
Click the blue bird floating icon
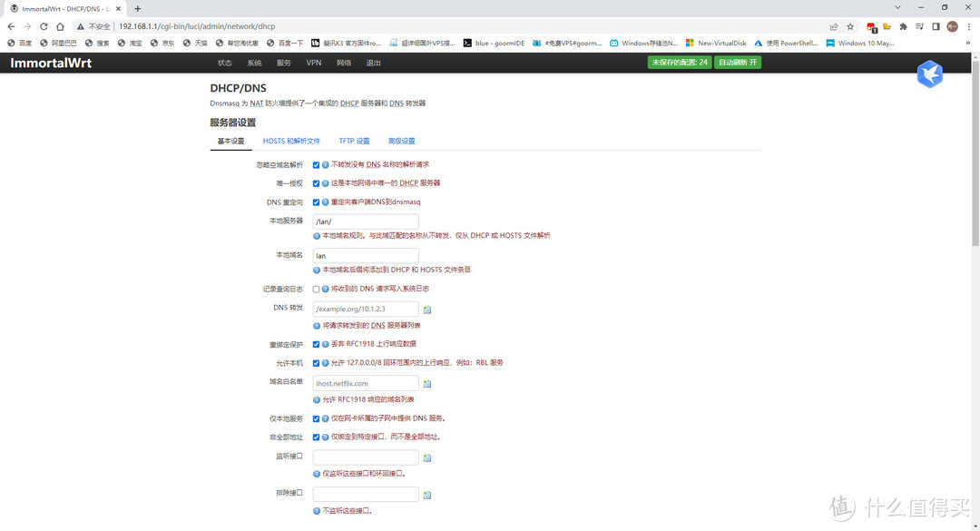coord(929,74)
